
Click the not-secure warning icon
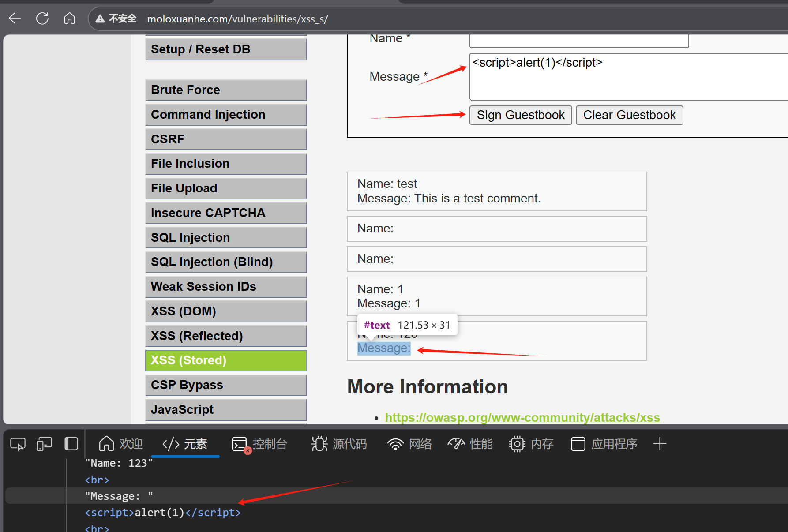coord(100,19)
